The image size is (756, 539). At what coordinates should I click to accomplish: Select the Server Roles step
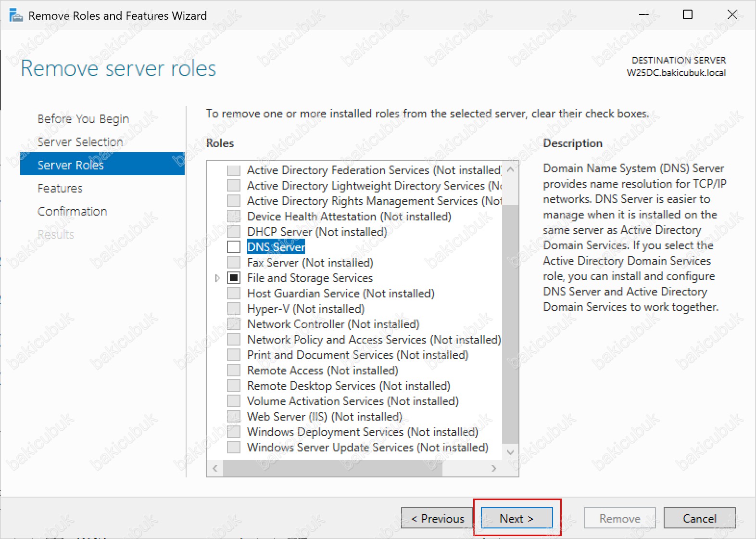pos(102,164)
